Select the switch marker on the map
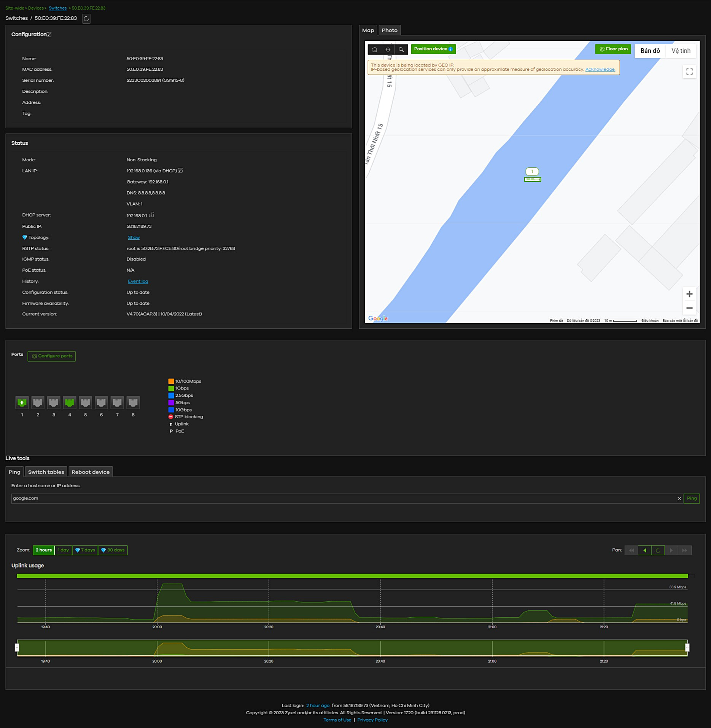This screenshot has height=728, width=711. click(532, 179)
